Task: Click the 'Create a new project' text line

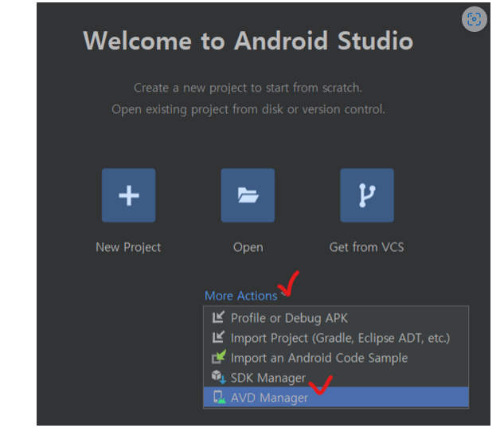Action: pyautogui.click(x=248, y=88)
